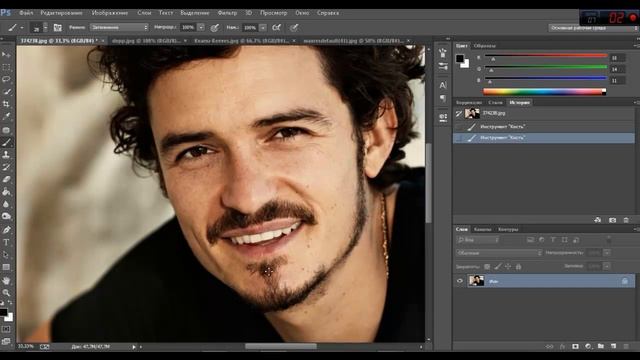Select the Brush tool in the tools panel
The width and height of the screenshot is (640, 360).
click(6, 142)
